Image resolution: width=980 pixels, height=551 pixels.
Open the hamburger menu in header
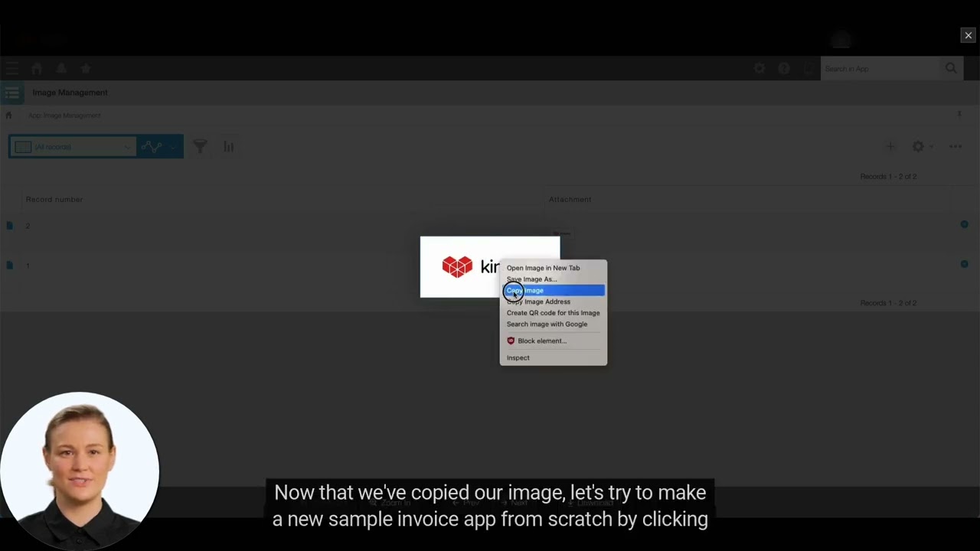pos(11,68)
